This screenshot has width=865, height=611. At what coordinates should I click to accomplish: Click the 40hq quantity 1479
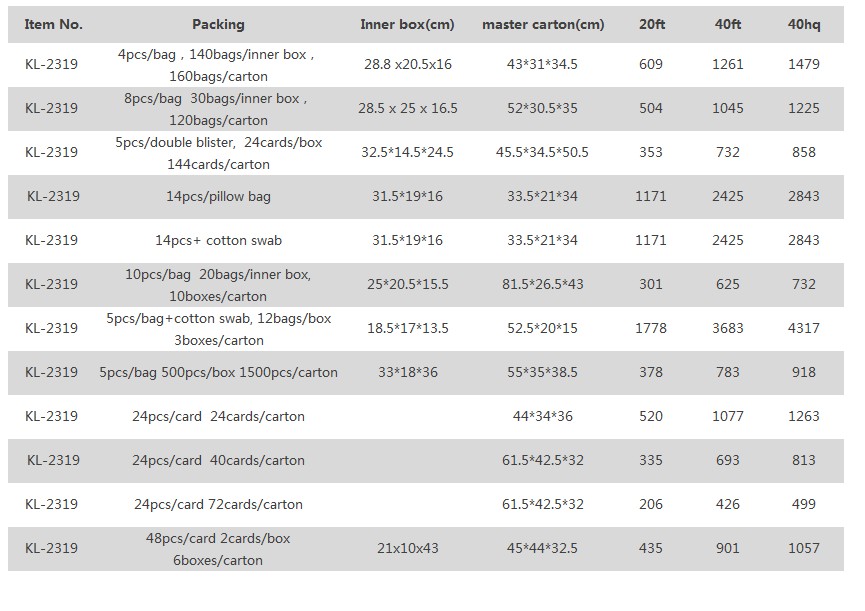tap(803, 64)
